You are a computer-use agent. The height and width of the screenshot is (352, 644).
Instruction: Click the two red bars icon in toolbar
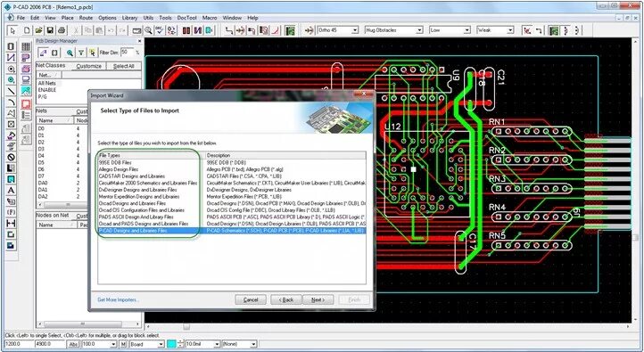click(x=186, y=30)
